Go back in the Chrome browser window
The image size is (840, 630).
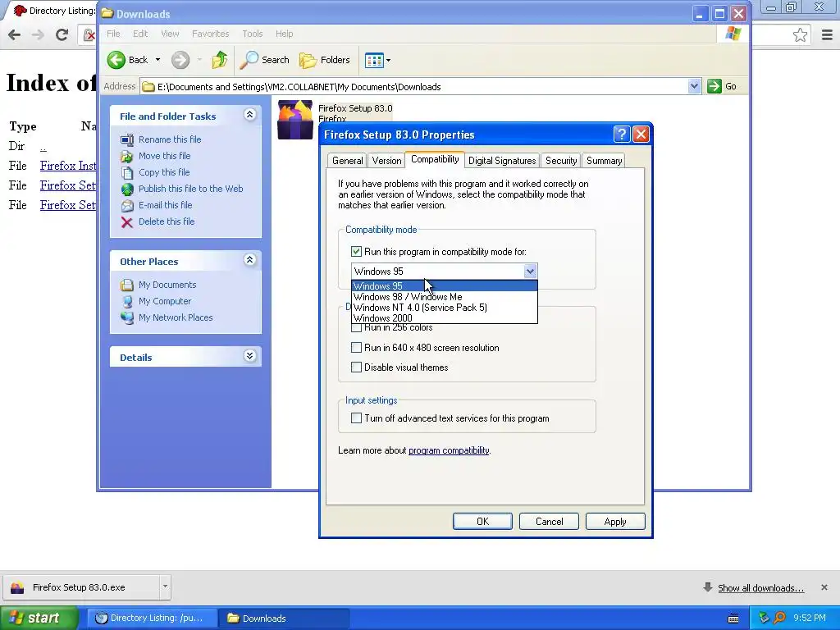[x=15, y=34]
